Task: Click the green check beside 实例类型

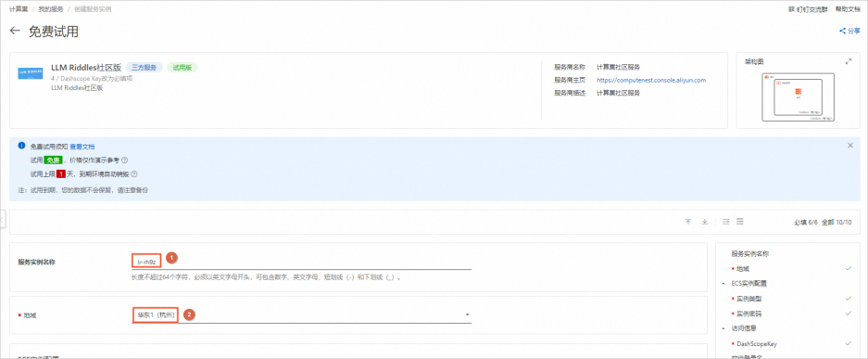Action: (x=848, y=298)
